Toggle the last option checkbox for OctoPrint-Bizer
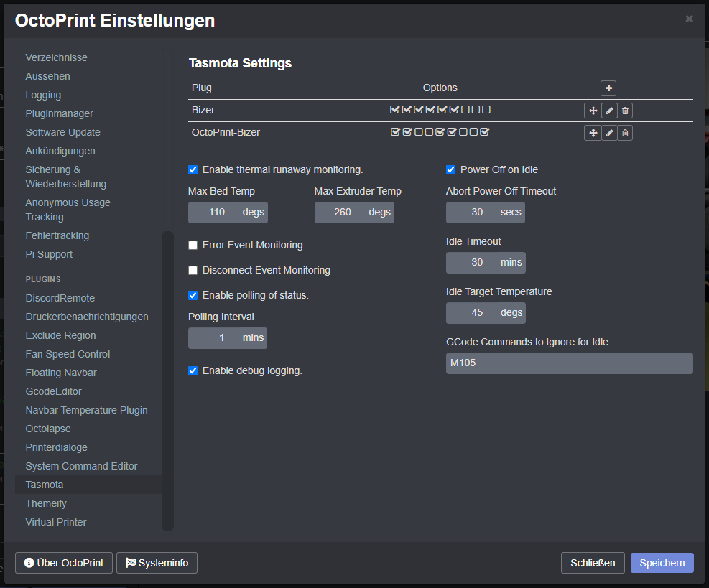The image size is (709, 588). pos(486,131)
